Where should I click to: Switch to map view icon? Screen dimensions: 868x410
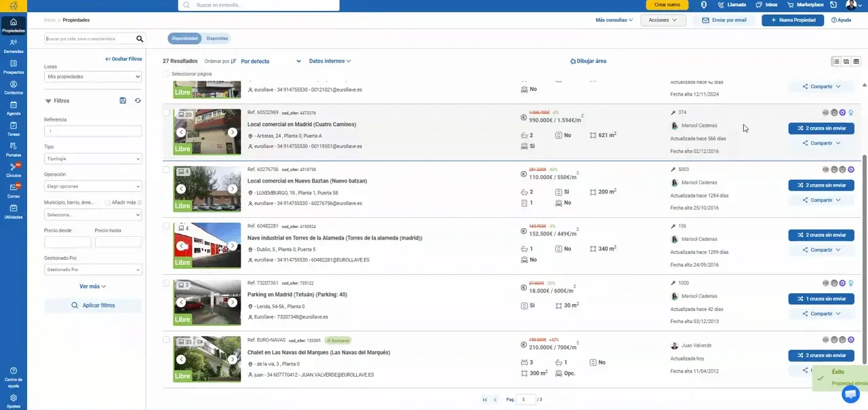coord(846,62)
